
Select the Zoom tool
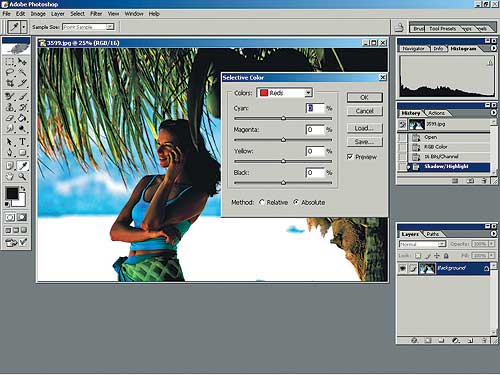tap(22, 176)
